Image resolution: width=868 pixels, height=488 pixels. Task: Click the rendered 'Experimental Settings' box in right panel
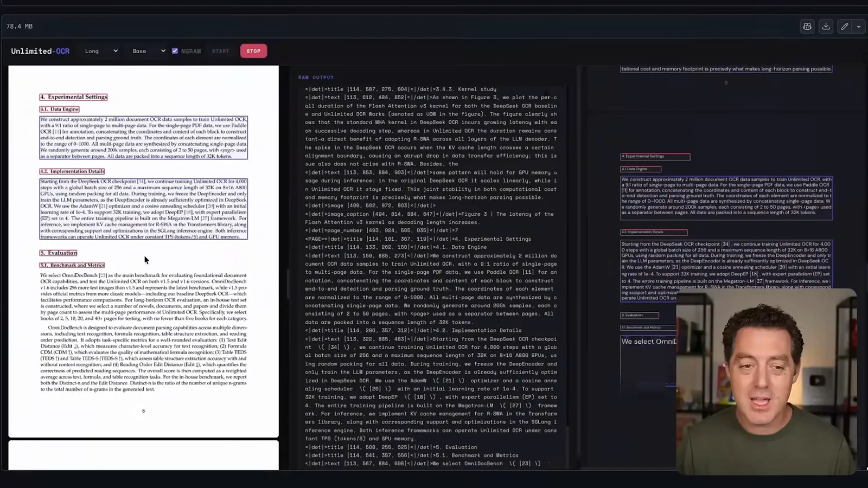point(655,157)
